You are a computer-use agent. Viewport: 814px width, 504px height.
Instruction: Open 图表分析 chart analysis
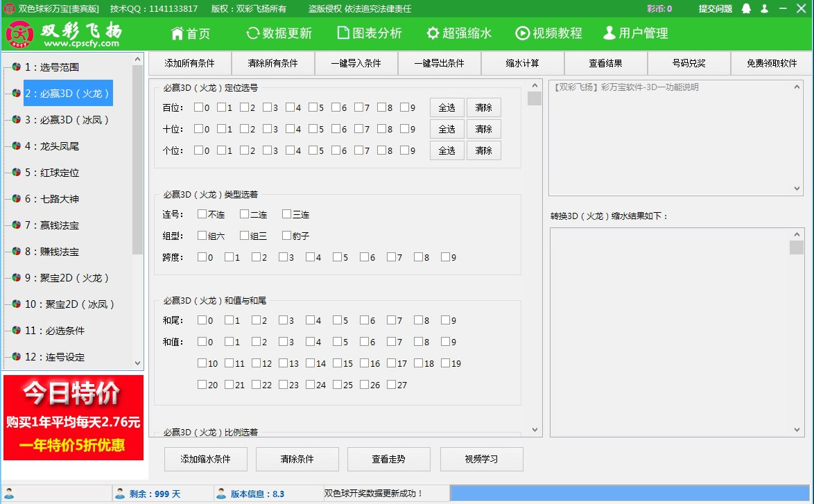(x=370, y=33)
